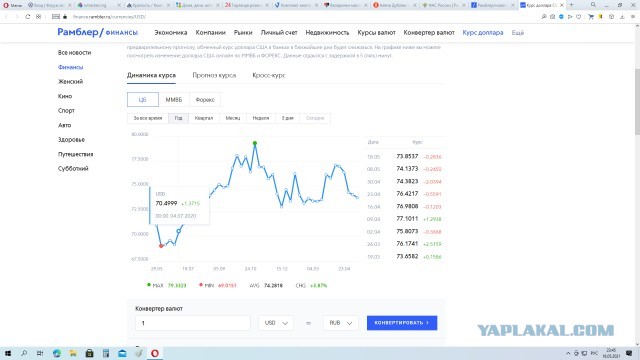Open Курс доллара in top navigation
This screenshot has width=640, height=360.
point(483,33)
